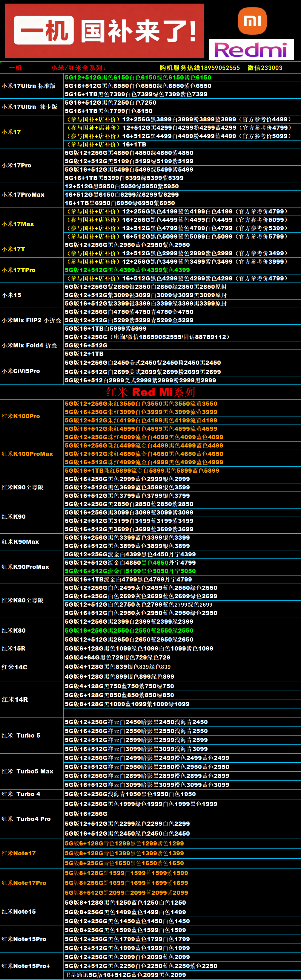Select the yellow '小米17TPro' model cell
This screenshot has height=980, width=301.
(x=32, y=270)
